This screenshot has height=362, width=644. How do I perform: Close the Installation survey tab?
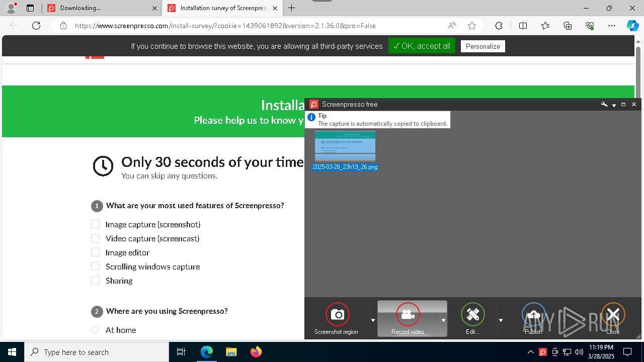[x=274, y=8]
